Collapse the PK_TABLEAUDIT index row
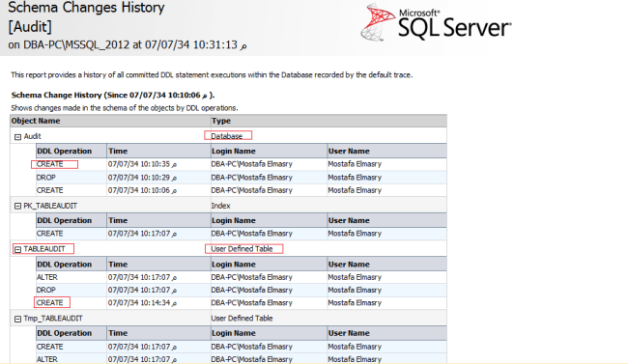The height and width of the screenshot is (364, 628). pos(17,206)
